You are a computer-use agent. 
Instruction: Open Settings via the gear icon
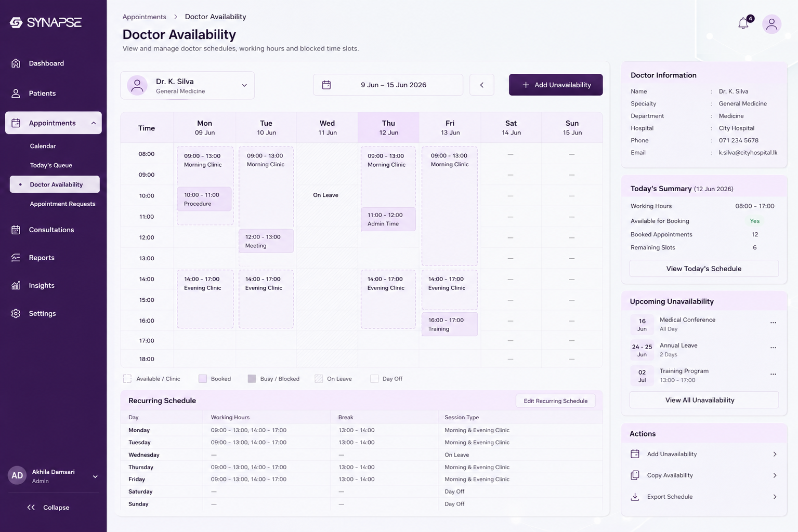(16, 313)
